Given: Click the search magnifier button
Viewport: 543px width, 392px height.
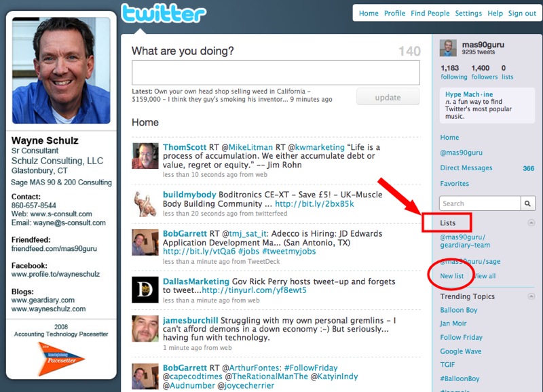Looking at the screenshot, I should click(527, 203).
